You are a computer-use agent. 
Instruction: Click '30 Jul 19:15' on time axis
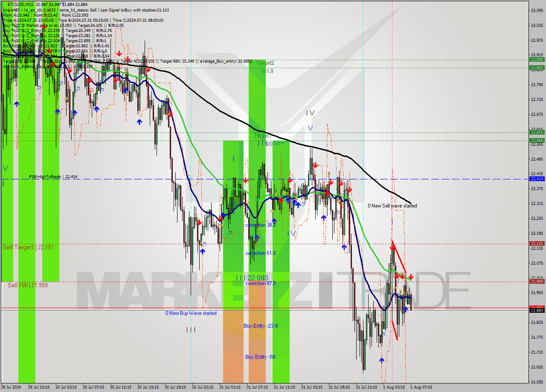point(175,387)
